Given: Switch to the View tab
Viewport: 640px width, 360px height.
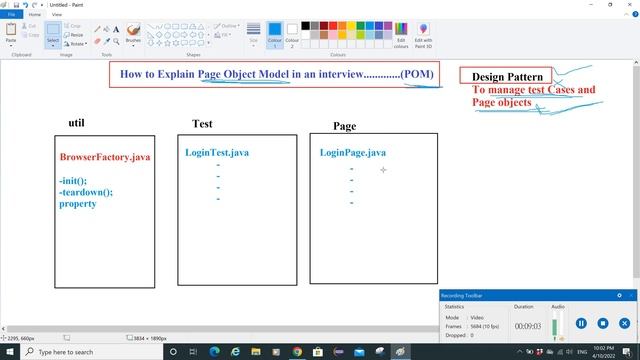Looking at the screenshot, I should [x=57, y=15].
